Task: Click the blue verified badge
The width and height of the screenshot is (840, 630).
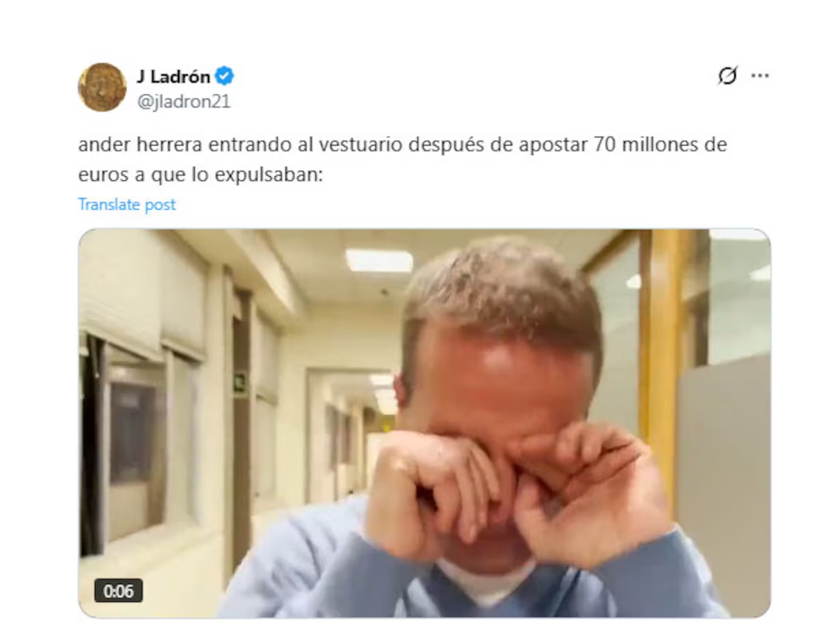Action: point(224,76)
